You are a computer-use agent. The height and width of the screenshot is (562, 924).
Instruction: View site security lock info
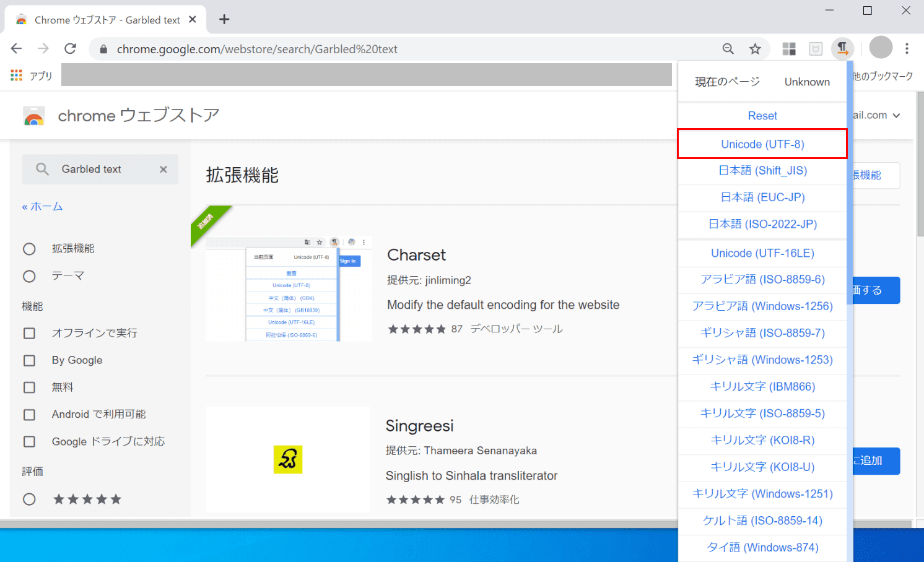click(x=103, y=49)
